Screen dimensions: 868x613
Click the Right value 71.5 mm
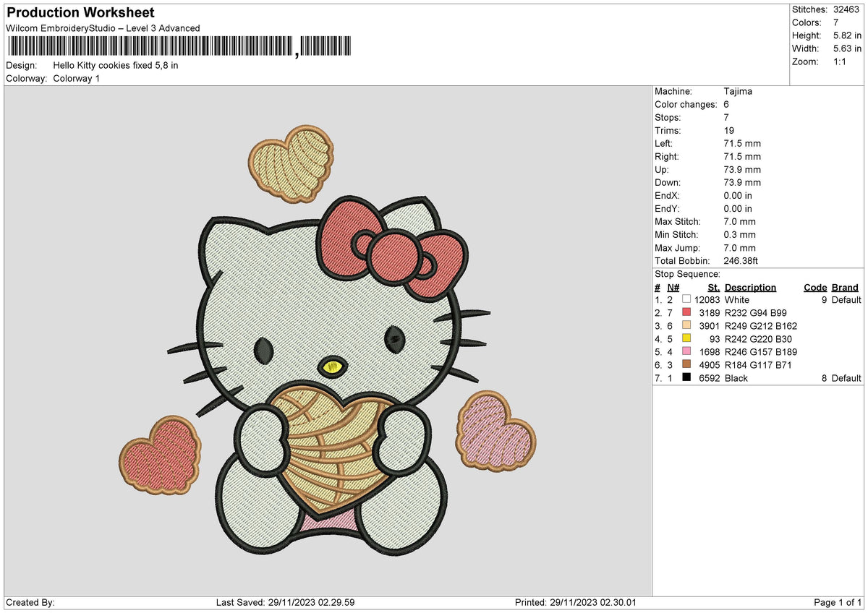742,156
